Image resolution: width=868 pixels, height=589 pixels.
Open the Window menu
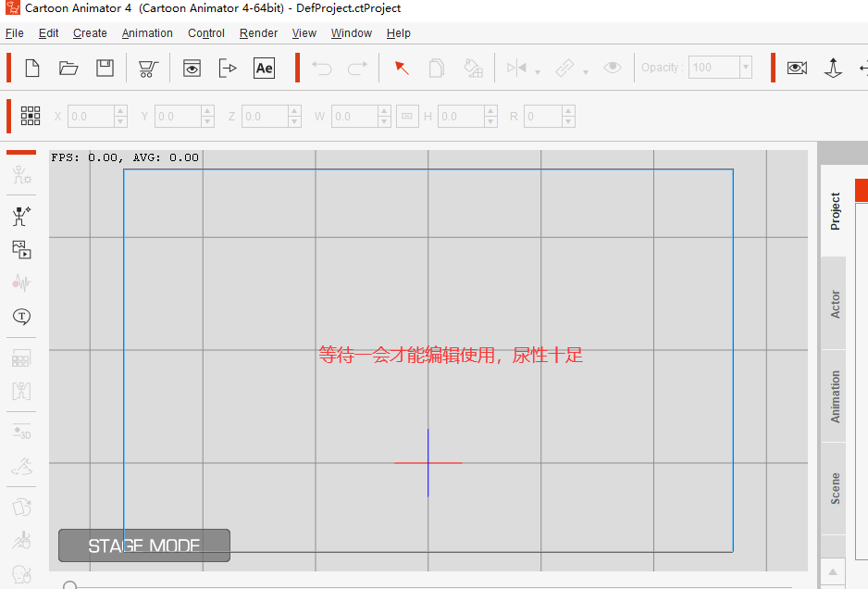coord(352,33)
